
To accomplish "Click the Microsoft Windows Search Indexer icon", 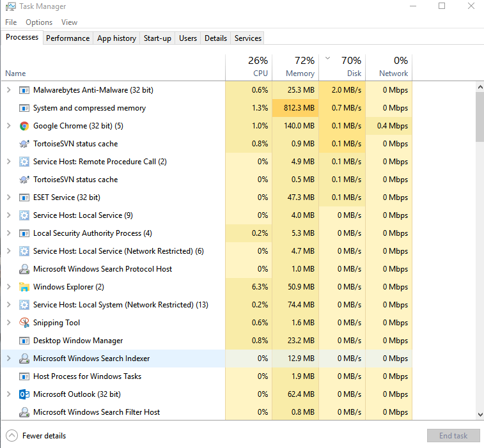I will click(24, 359).
